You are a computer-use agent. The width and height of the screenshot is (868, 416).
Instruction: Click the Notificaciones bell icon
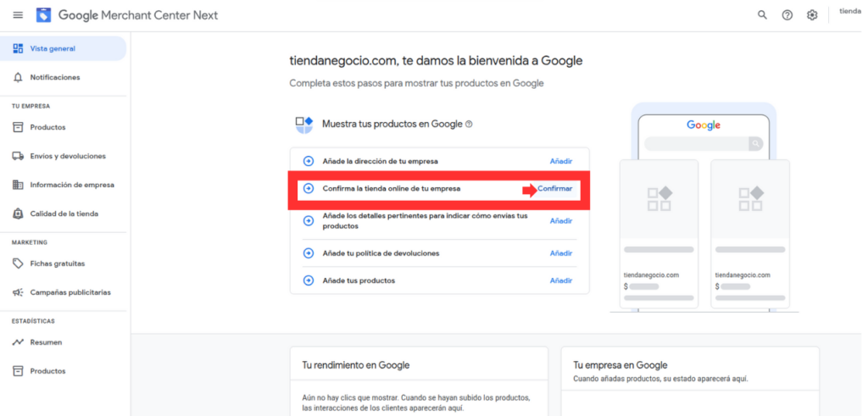[19, 77]
